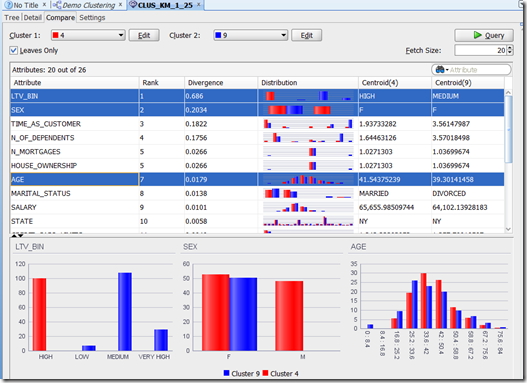Screen dimensions: 527x383
Task: Switch to the No Title tab
Action: [26, 5]
